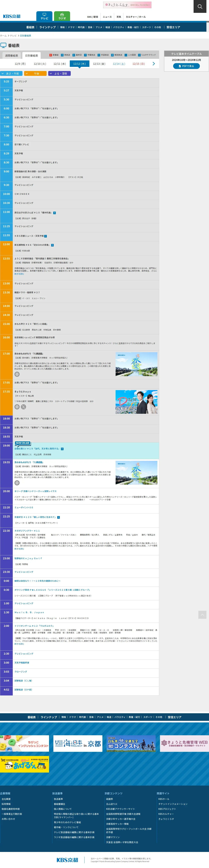The height and width of the screenshot is (868, 209).
Task: Click the KBS京都 logo in header
Action: [x=12, y=16]
